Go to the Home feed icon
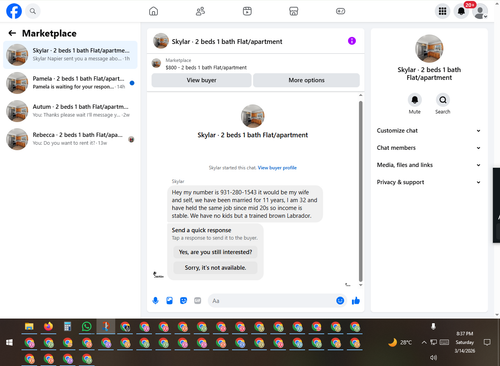Viewport: 500px width, 366px height. click(x=153, y=11)
